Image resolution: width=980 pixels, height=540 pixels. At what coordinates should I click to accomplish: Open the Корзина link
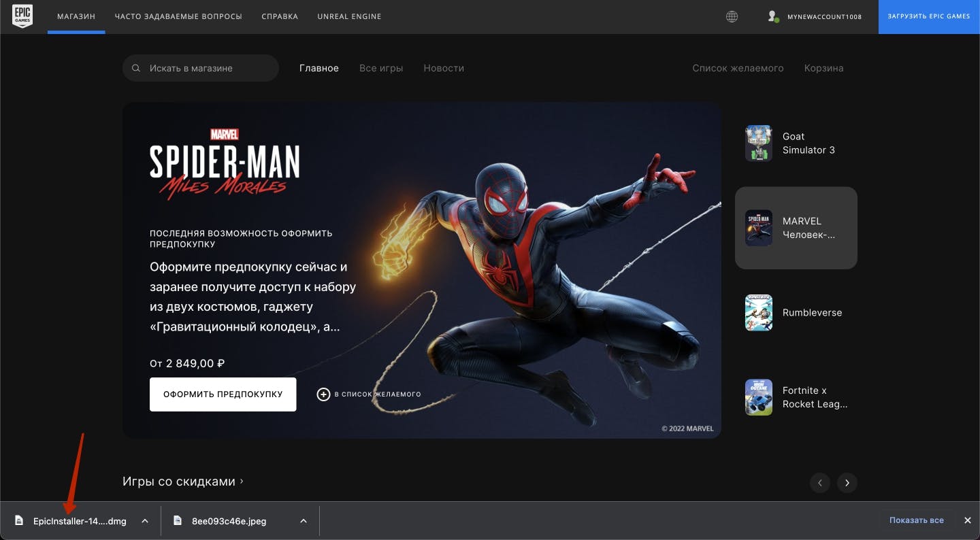[823, 68]
